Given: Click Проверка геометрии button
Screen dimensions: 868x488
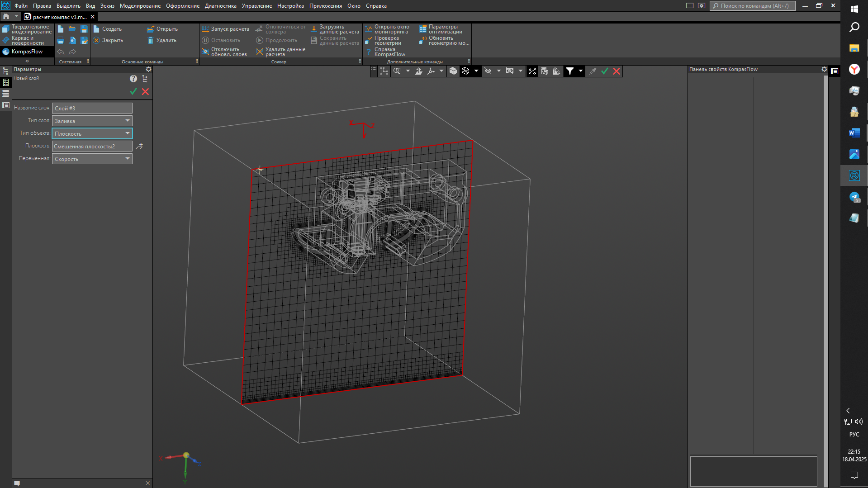Looking at the screenshot, I should (x=387, y=41).
